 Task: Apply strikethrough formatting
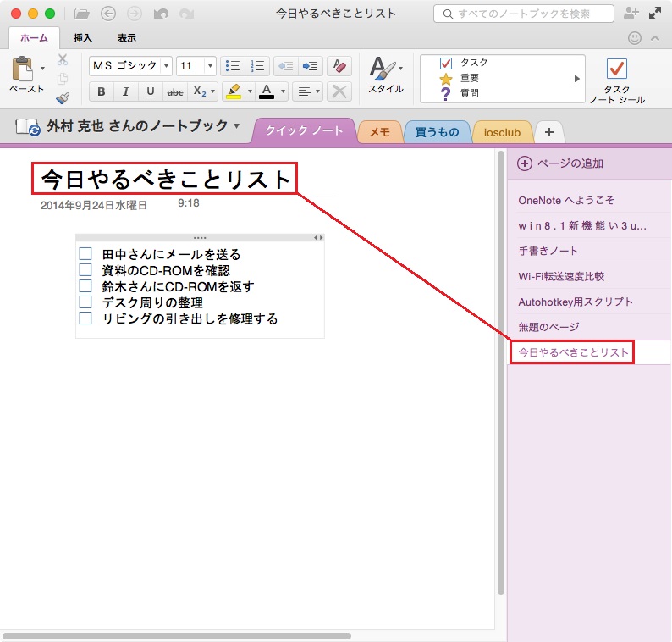coord(175,91)
